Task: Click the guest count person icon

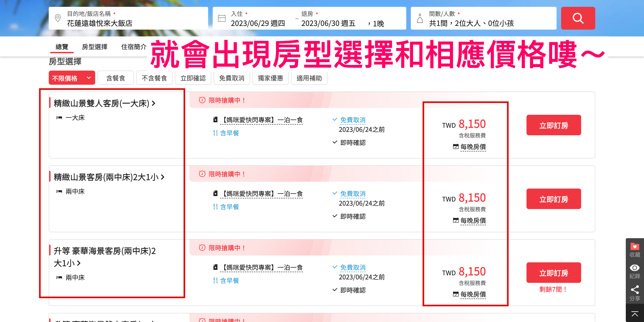Action: tap(420, 18)
